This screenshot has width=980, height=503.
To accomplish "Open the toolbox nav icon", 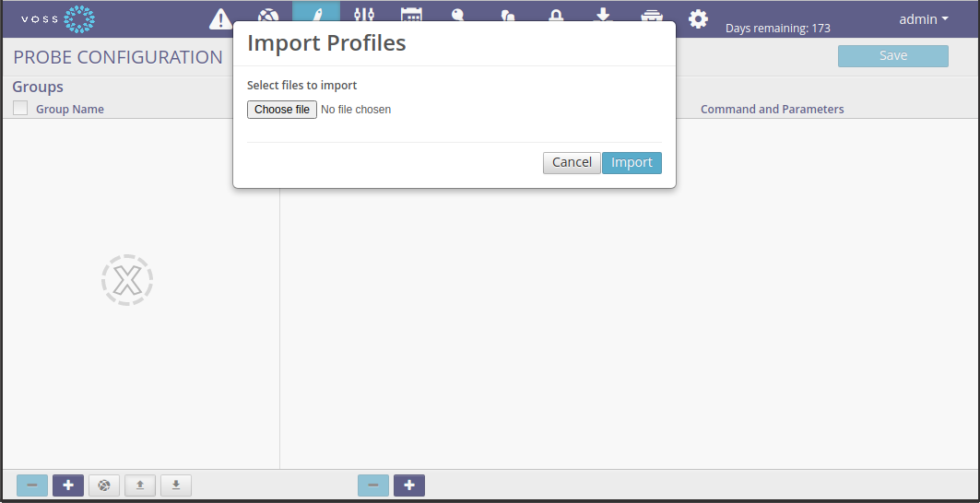I will pyautogui.click(x=652, y=15).
